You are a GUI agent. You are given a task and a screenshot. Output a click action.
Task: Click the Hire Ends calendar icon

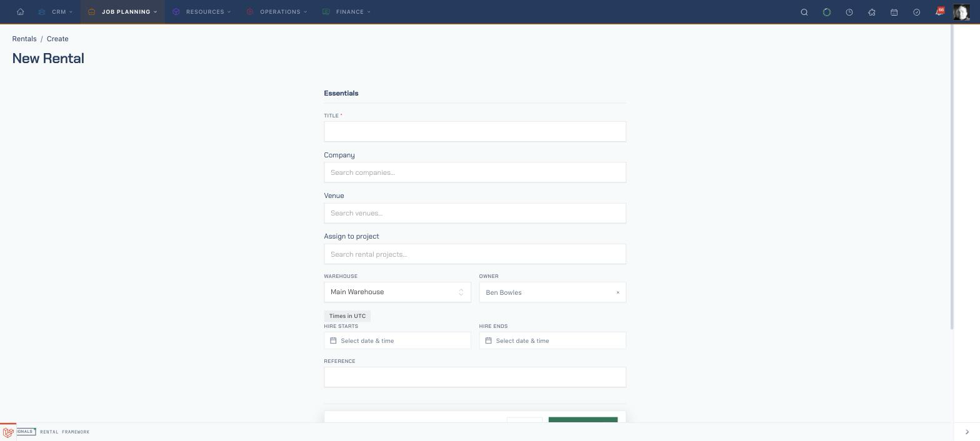coord(489,340)
